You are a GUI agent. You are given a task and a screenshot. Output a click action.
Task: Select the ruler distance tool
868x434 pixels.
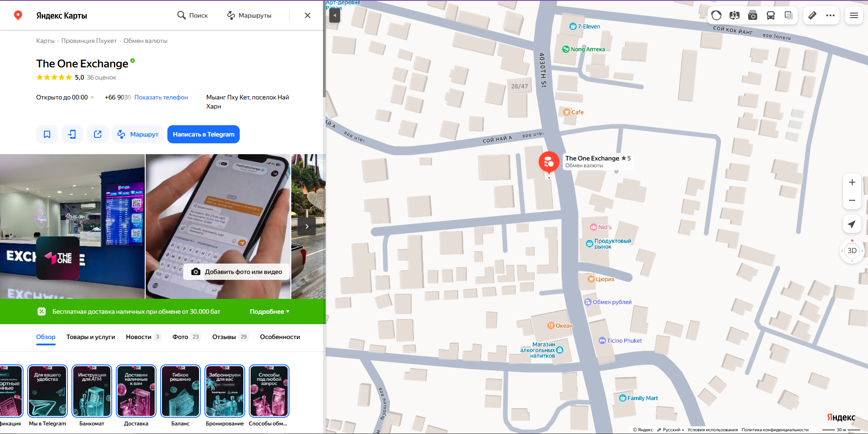pyautogui.click(x=812, y=15)
